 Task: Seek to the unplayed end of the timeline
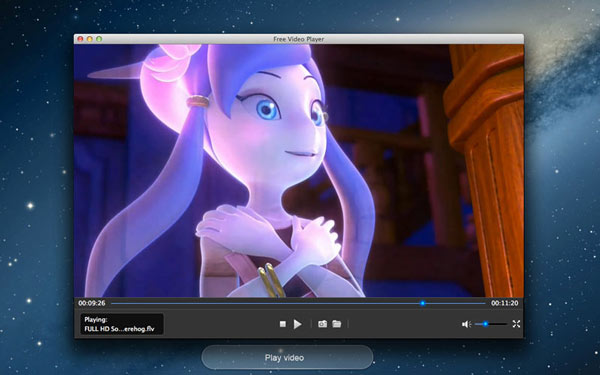click(x=484, y=303)
